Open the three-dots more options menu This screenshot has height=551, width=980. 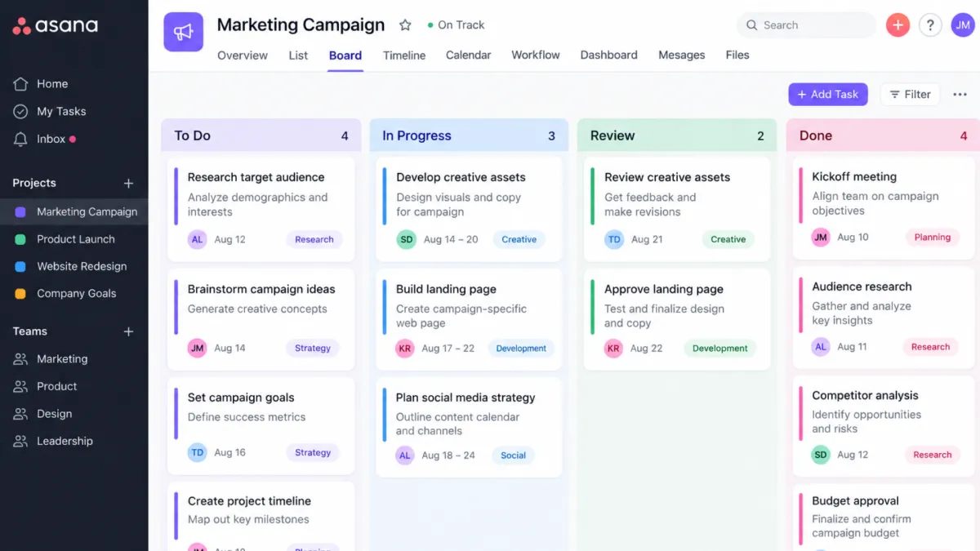pos(960,95)
